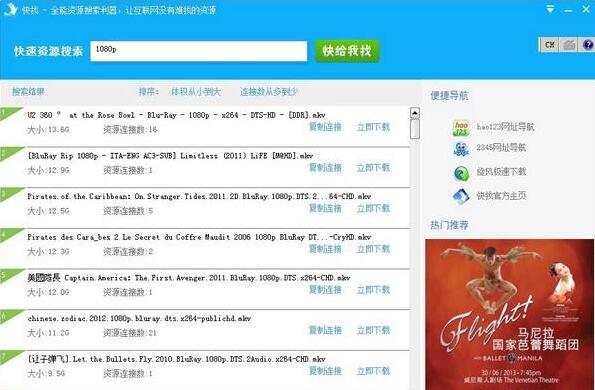
Task: Click 复制连接 for Limitless result
Action: [325, 168]
